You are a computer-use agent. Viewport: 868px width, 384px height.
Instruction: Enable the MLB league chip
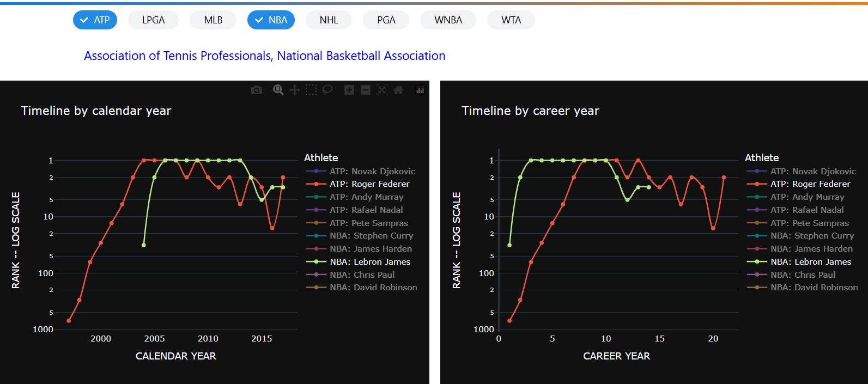(213, 20)
